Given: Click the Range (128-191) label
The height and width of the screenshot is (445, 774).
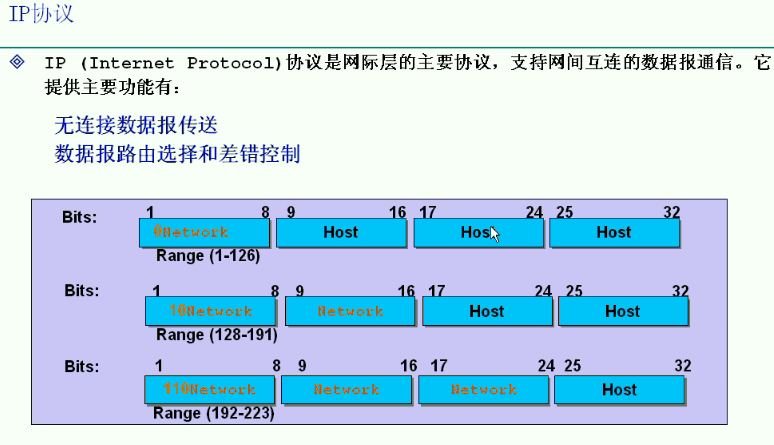Looking at the screenshot, I should pos(217,335).
